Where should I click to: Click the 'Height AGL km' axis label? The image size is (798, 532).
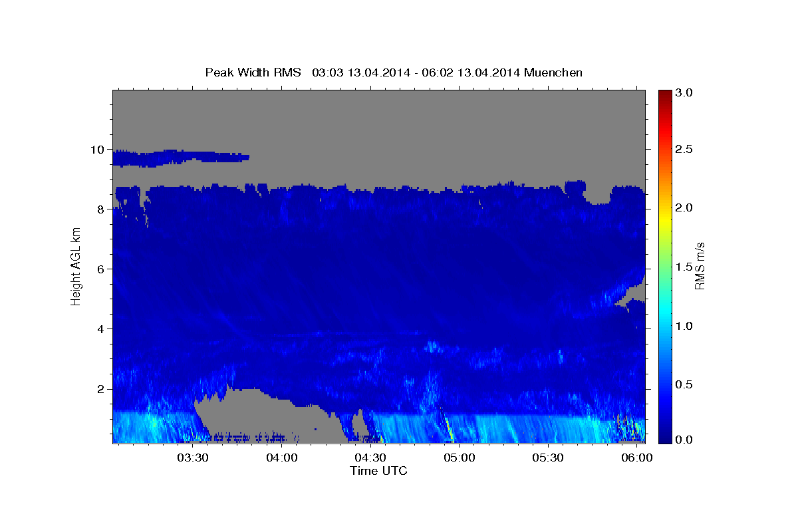tap(76, 265)
